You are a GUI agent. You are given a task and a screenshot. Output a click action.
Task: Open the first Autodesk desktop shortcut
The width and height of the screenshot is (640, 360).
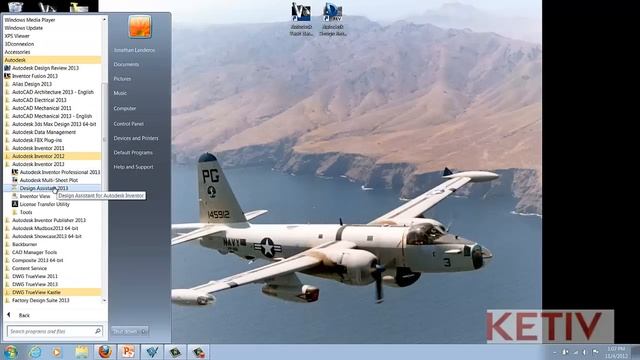(x=301, y=19)
